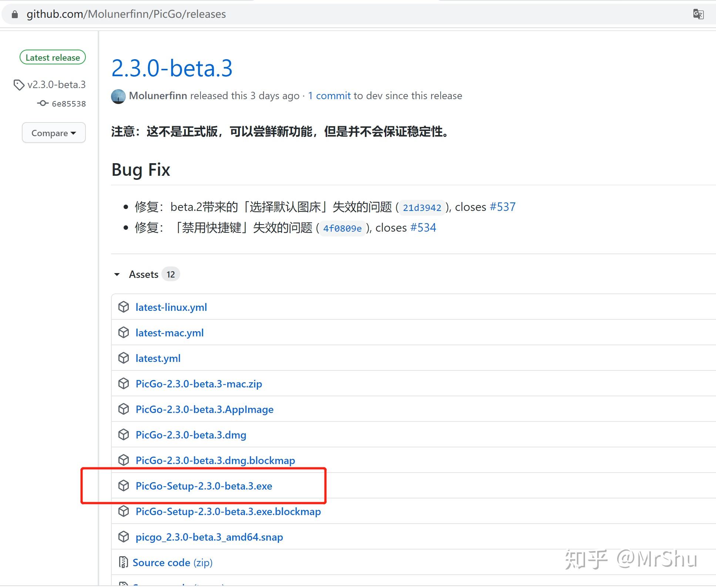Click the browser address bar URL
The width and height of the screenshot is (716, 588).
pyautogui.click(x=126, y=14)
